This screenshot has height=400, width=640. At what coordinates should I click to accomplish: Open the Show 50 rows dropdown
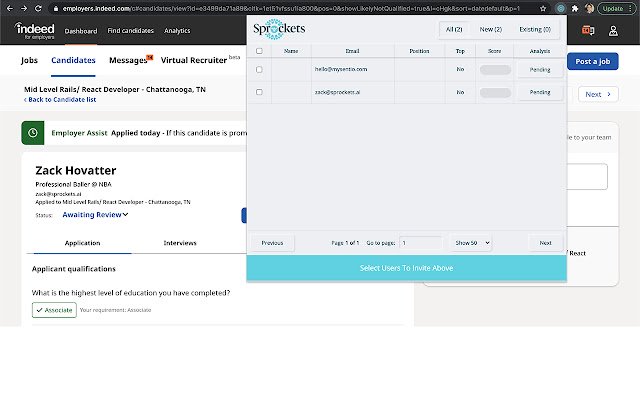click(472, 243)
